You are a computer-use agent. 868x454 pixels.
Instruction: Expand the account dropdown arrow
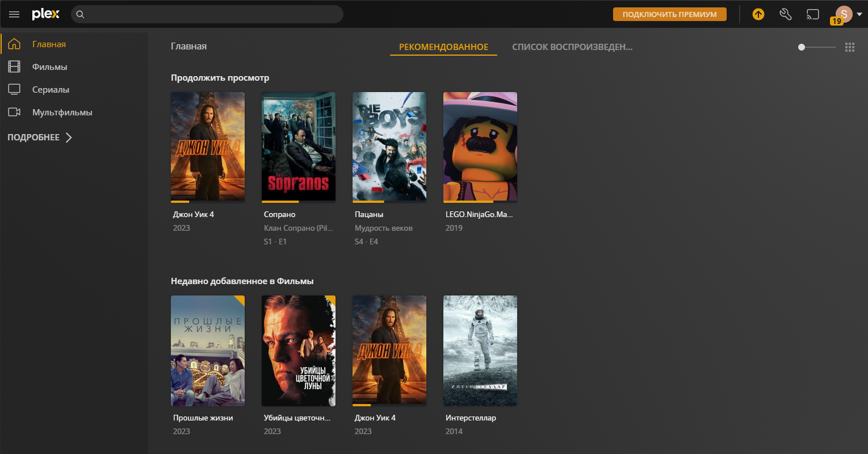pos(859,15)
